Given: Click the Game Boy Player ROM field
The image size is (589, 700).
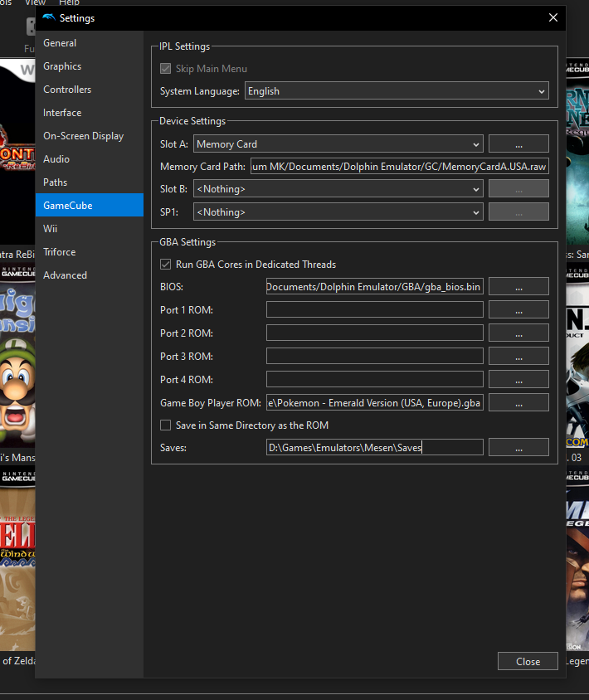Looking at the screenshot, I should pos(375,403).
